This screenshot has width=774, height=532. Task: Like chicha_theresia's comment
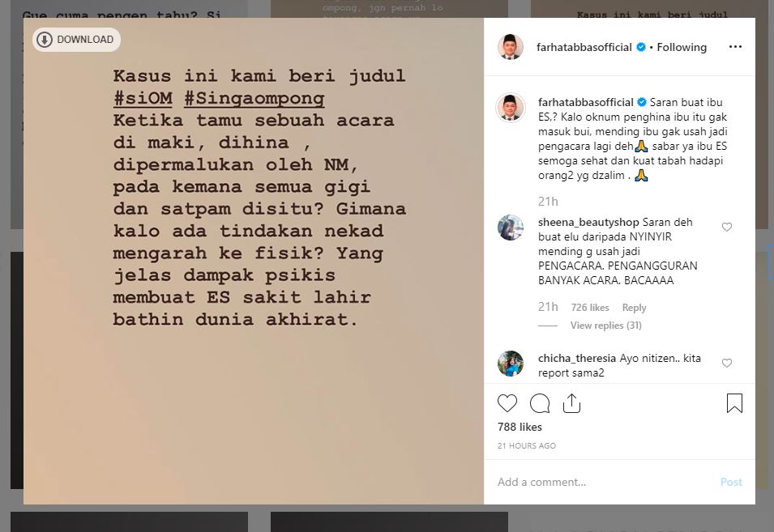(x=727, y=363)
